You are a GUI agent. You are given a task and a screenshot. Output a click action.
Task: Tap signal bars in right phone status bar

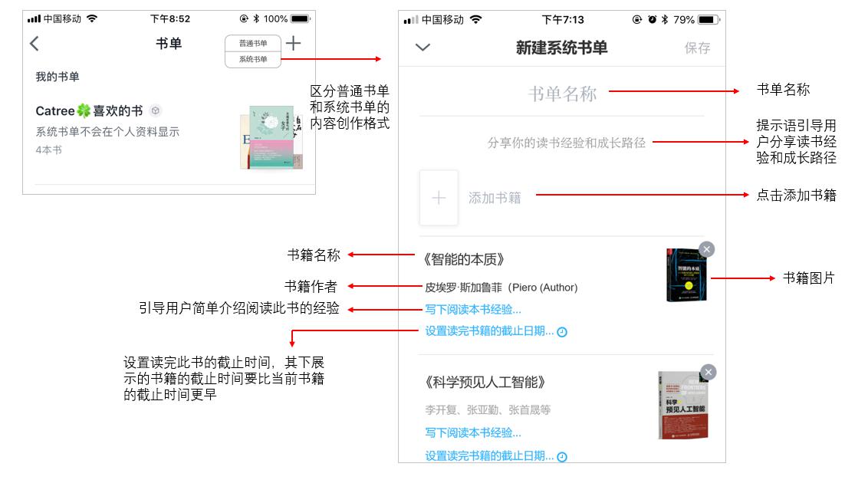coord(411,20)
